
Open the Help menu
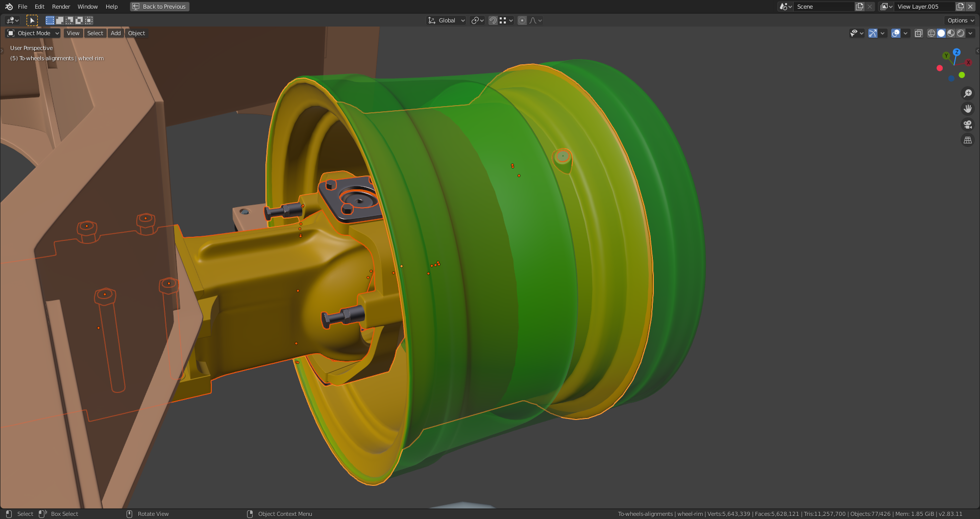click(x=111, y=7)
